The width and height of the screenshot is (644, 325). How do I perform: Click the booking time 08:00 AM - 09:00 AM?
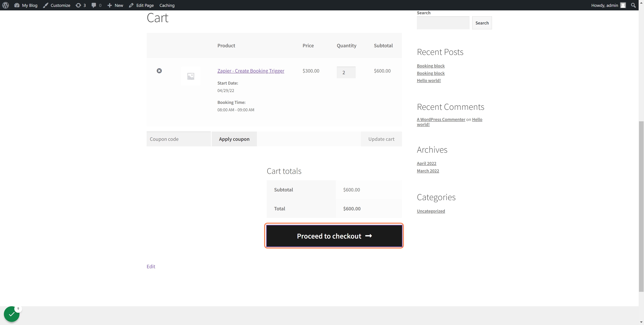point(236,110)
